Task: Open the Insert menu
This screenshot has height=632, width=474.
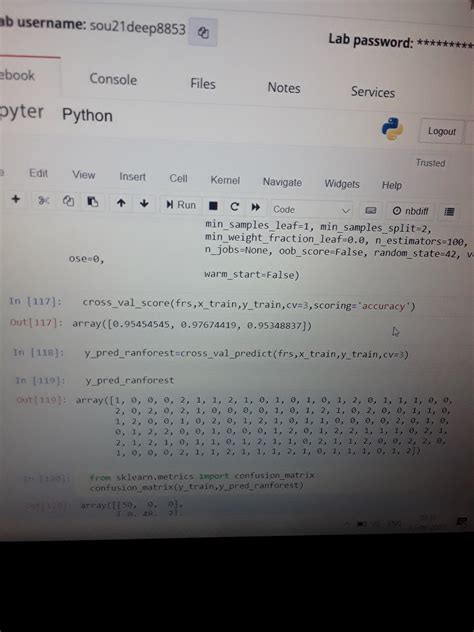Action: pyautogui.click(x=132, y=177)
